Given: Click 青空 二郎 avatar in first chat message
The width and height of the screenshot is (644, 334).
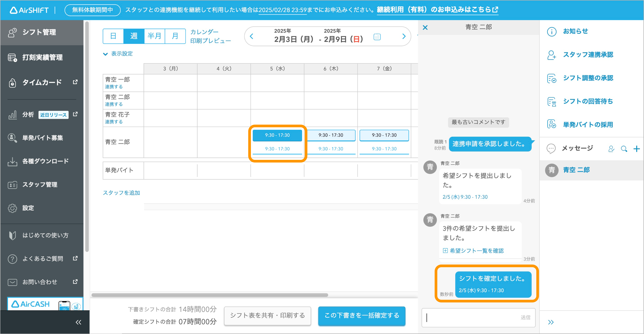Looking at the screenshot, I should pyautogui.click(x=430, y=167).
